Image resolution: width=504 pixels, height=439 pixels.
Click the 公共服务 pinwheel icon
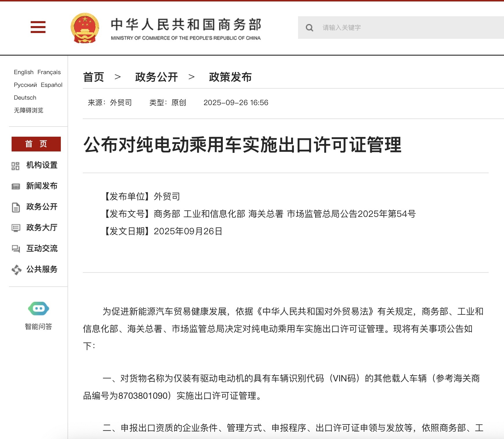pos(16,270)
